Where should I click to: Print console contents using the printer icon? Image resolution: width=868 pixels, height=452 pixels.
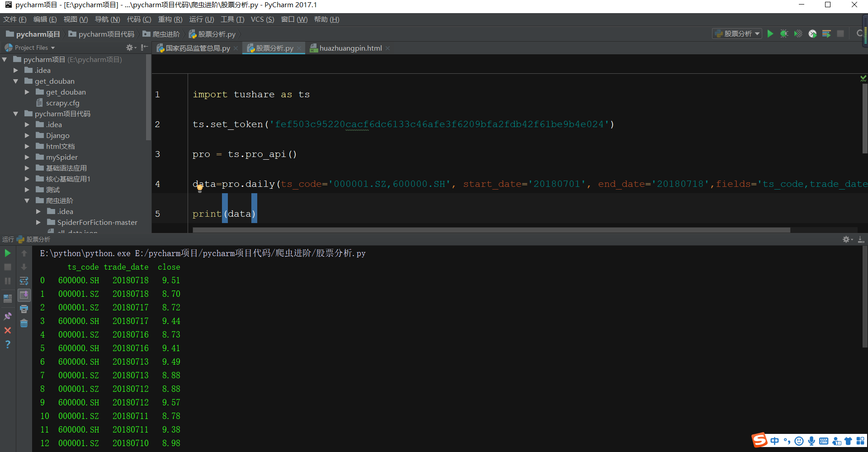tap(24, 309)
